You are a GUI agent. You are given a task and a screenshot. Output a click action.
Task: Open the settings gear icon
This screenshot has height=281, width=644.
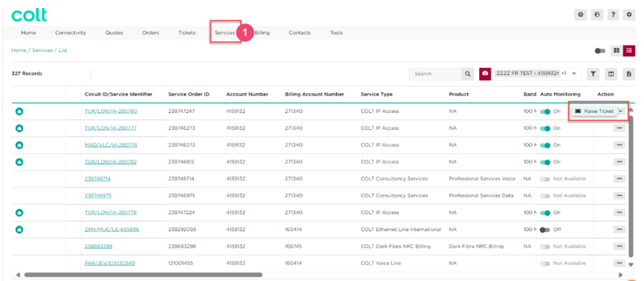click(x=629, y=15)
